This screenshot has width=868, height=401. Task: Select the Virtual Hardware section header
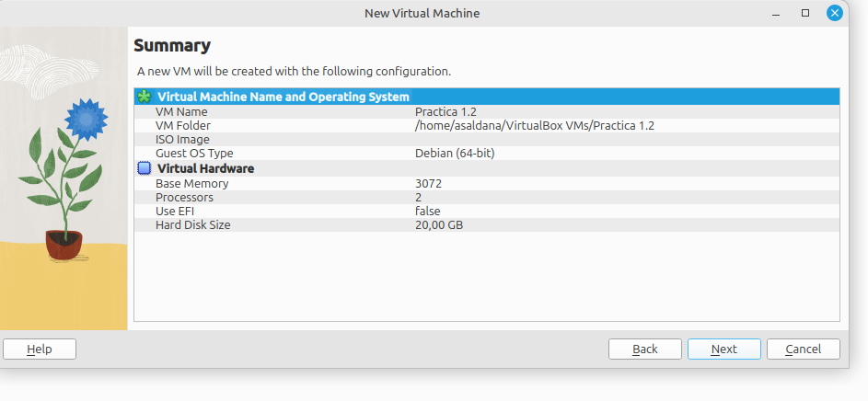coord(206,168)
